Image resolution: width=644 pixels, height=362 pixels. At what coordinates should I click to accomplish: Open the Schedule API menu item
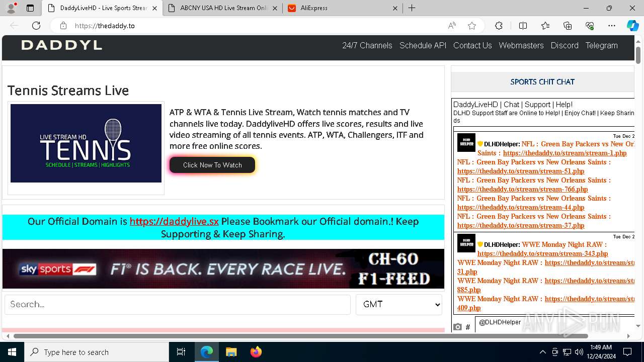pyautogui.click(x=423, y=45)
